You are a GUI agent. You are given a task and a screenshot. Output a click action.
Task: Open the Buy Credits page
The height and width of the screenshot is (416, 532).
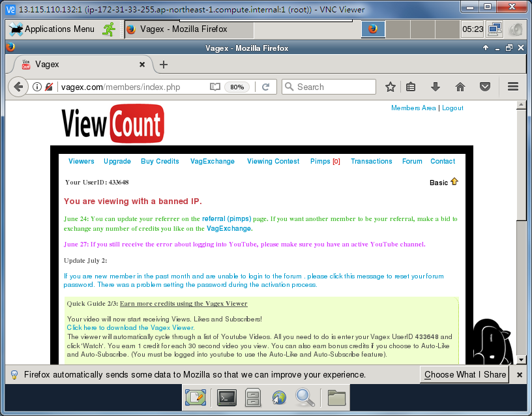coord(160,161)
